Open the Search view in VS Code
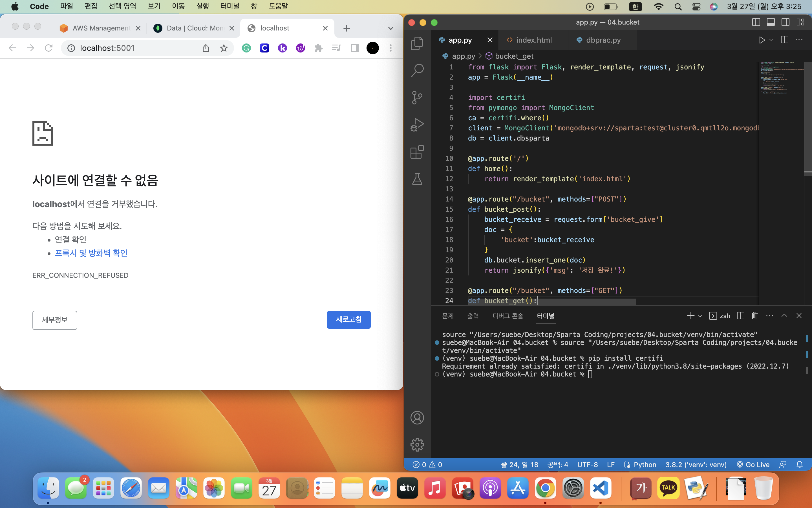The width and height of the screenshot is (812, 508). tap(417, 70)
